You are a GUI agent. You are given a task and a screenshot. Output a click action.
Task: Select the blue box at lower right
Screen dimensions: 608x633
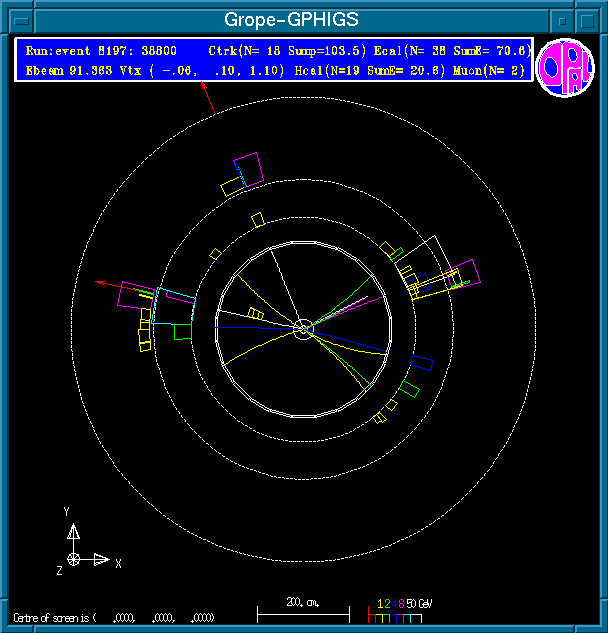422,362
